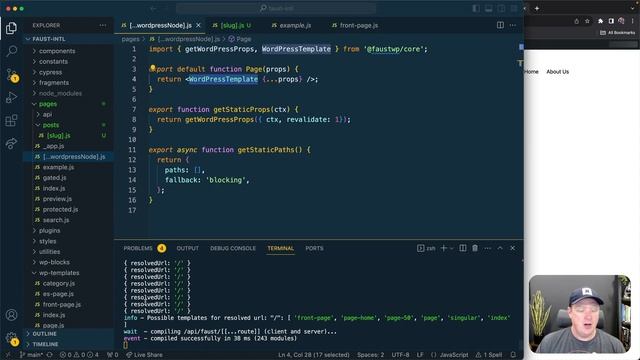Open Explorer views and more actions menu

(102, 25)
